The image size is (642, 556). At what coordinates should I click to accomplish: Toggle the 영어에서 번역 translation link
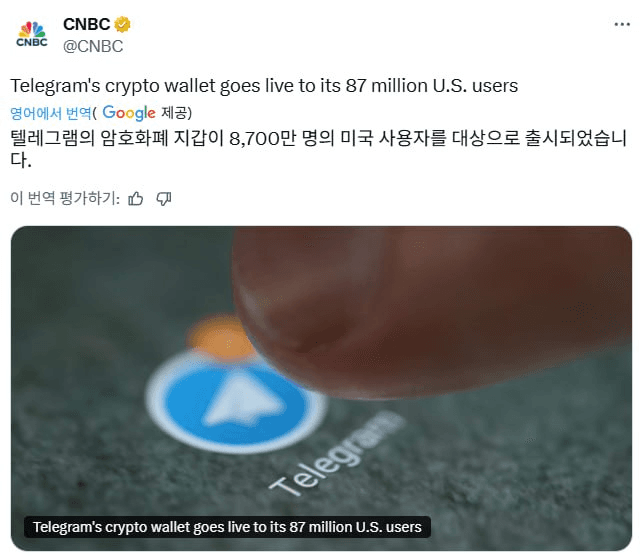[x=50, y=113]
